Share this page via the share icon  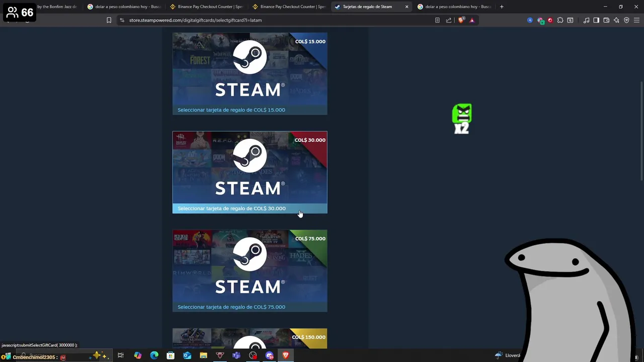(x=449, y=20)
